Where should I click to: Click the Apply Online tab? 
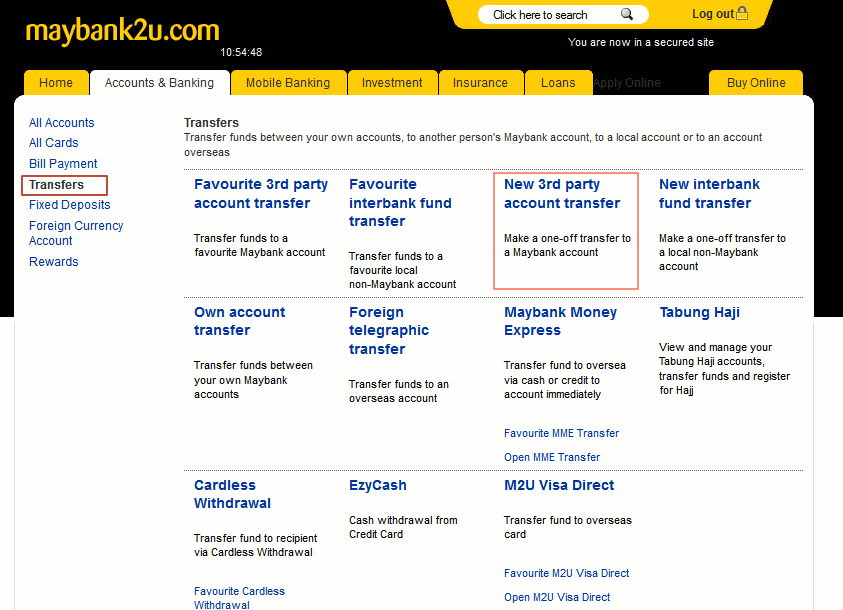click(x=627, y=83)
